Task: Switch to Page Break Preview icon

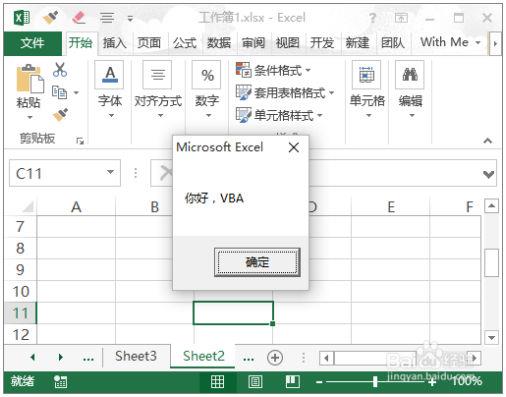Action: click(293, 382)
